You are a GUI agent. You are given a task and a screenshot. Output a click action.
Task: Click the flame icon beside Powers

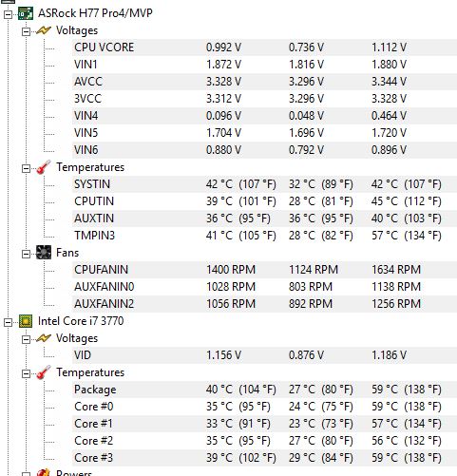tap(44, 472)
